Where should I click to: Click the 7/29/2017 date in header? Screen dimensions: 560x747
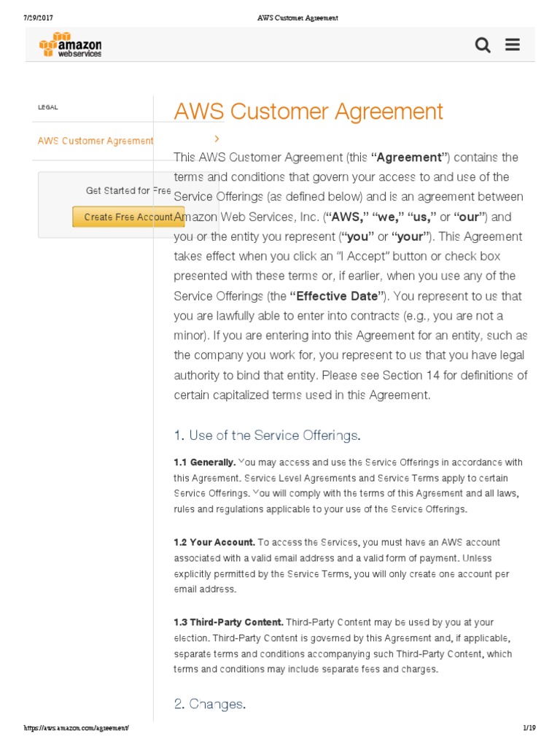click(x=39, y=18)
